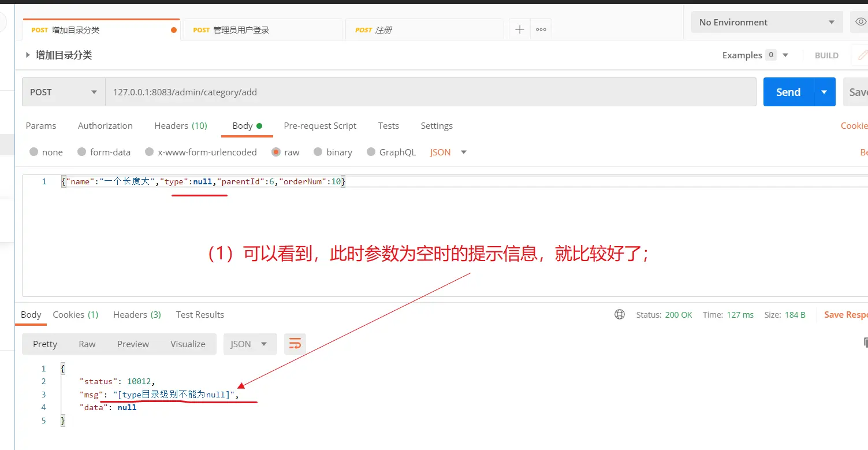
Task: Click the plus icon to open new tab
Action: tap(520, 29)
